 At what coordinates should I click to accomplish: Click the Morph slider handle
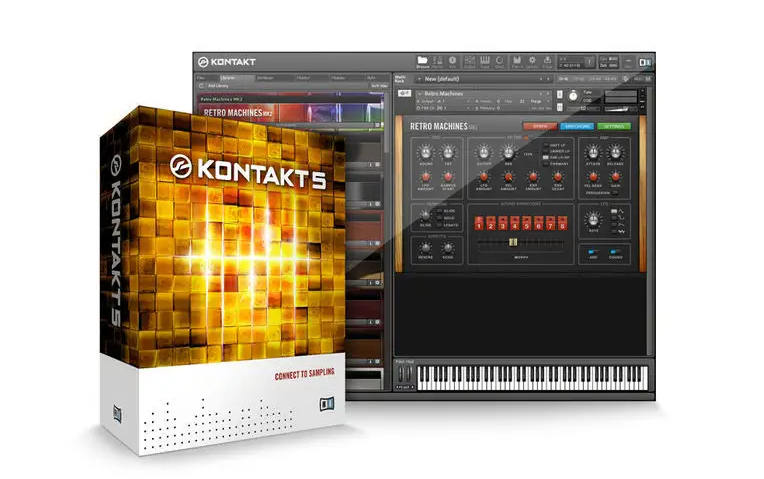tap(513, 242)
